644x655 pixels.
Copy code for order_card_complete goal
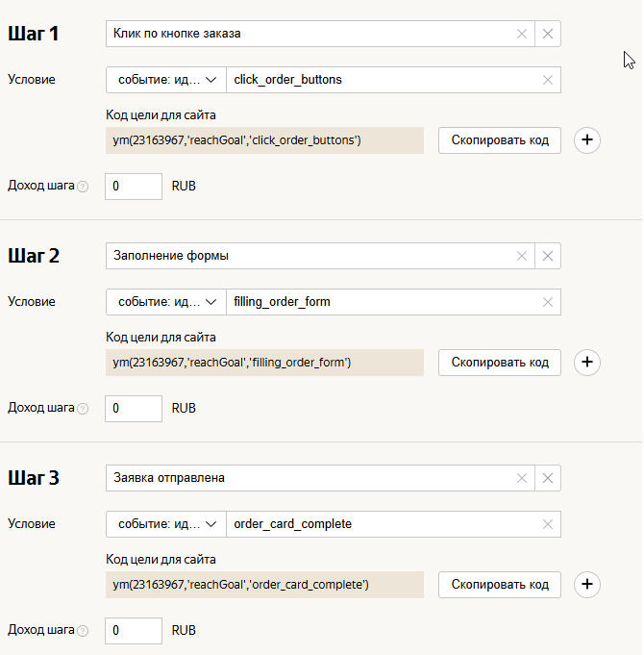click(500, 585)
